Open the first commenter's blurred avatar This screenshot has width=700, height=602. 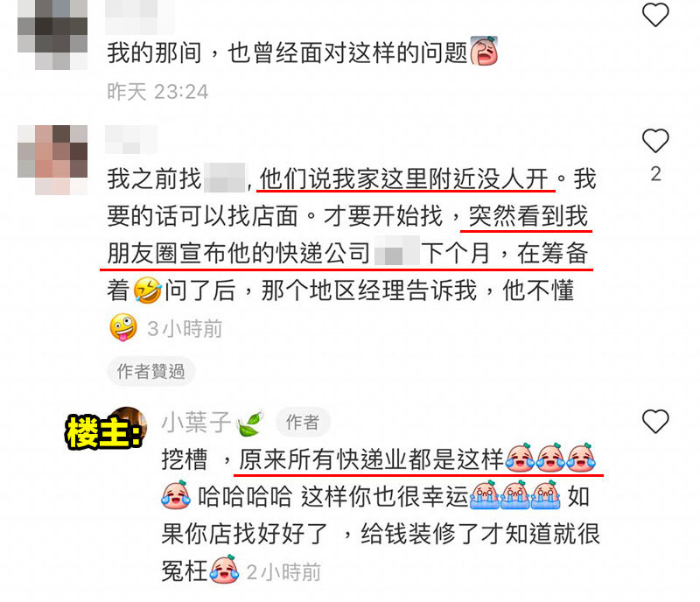pos(52,35)
